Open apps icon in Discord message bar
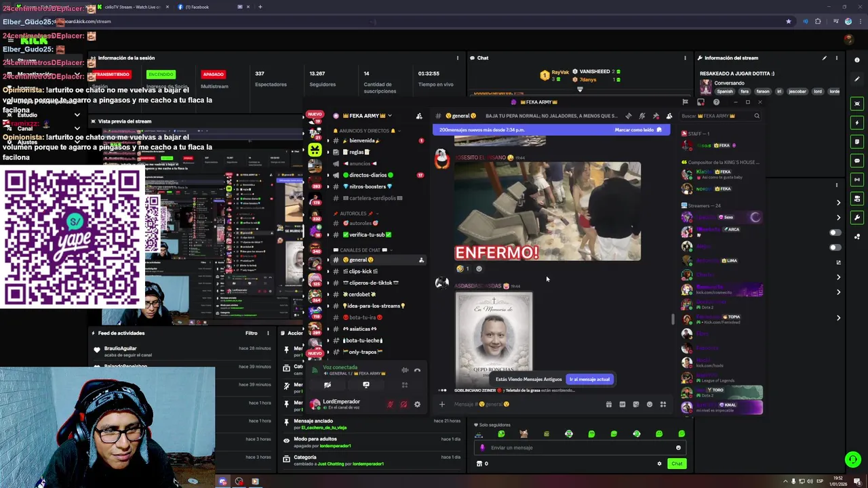868x488 pixels. point(663,405)
